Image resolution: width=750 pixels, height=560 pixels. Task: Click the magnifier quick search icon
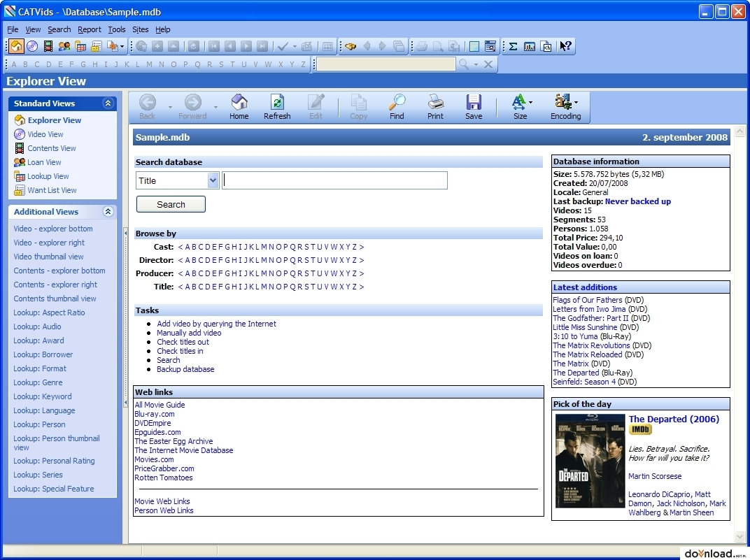463,64
